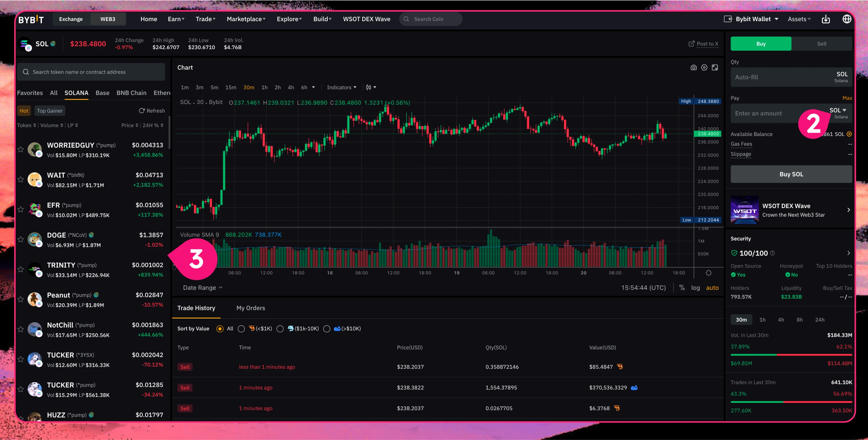Select the $1k-10K value radio

(280, 329)
